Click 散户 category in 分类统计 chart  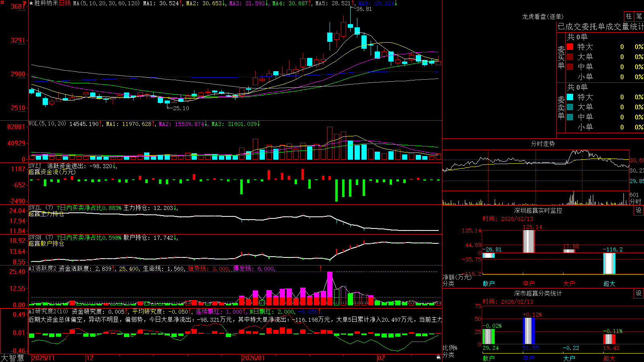point(489,358)
